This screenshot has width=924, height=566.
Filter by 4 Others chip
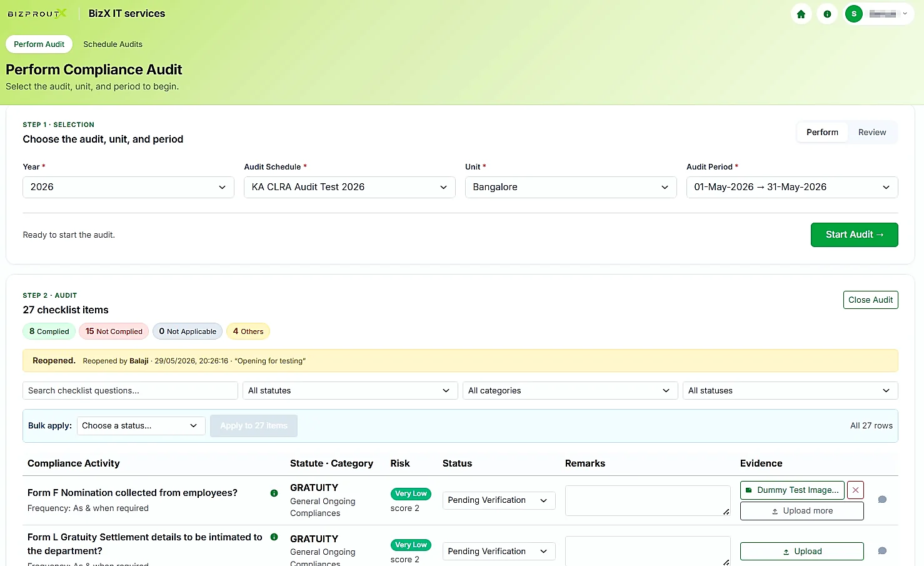[x=248, y=331]
